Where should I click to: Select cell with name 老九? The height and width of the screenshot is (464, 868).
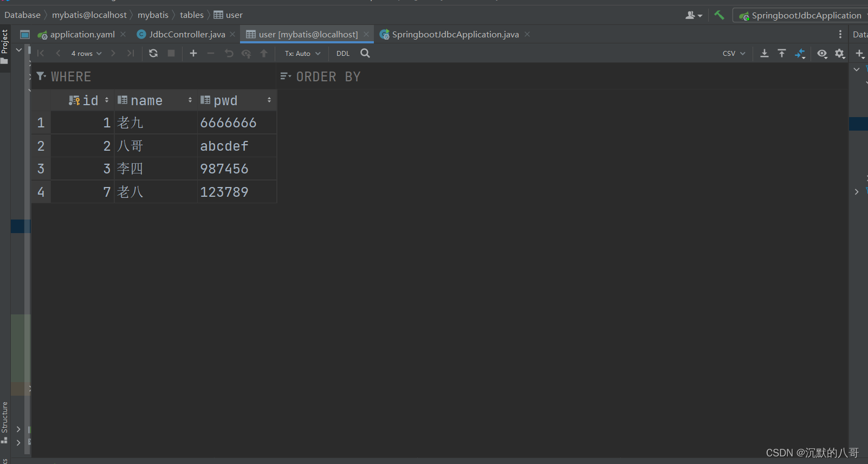tap(156, 123)
